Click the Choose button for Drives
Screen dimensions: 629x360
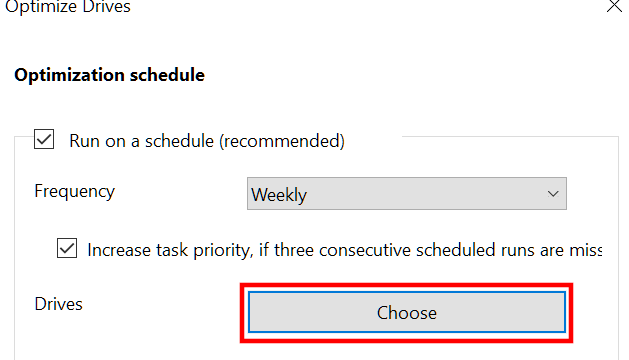[x=407, y=312]
